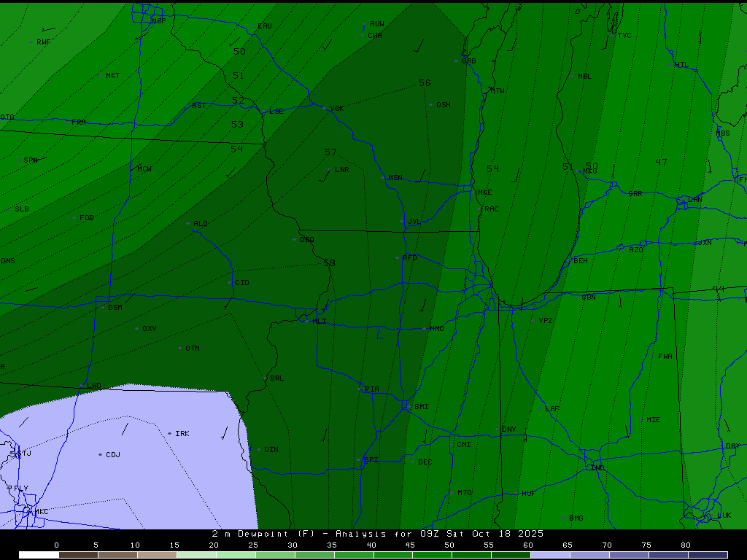The width and height of the screenshot is (747, 560).
Task: Click the ALO station label
Action: click(200, 223)
